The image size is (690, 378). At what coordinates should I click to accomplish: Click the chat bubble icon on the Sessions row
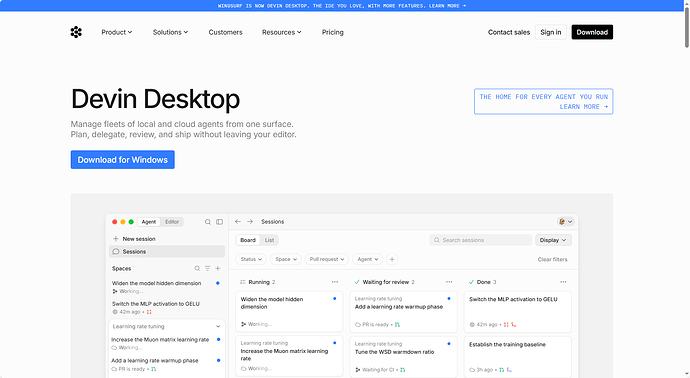tap(116, 252)
